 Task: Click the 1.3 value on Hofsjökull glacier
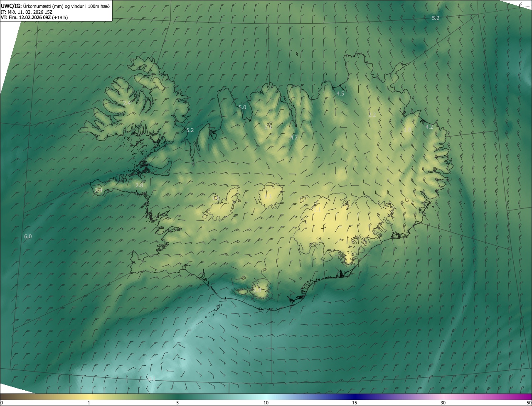pyautogui.click(x=268, y=197)
